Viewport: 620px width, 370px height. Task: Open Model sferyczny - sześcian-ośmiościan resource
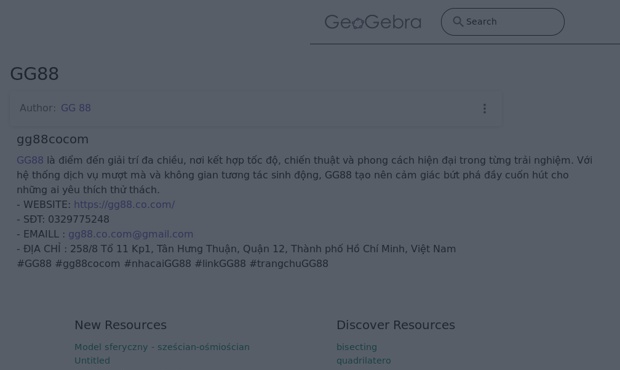[x=162, y=347]
